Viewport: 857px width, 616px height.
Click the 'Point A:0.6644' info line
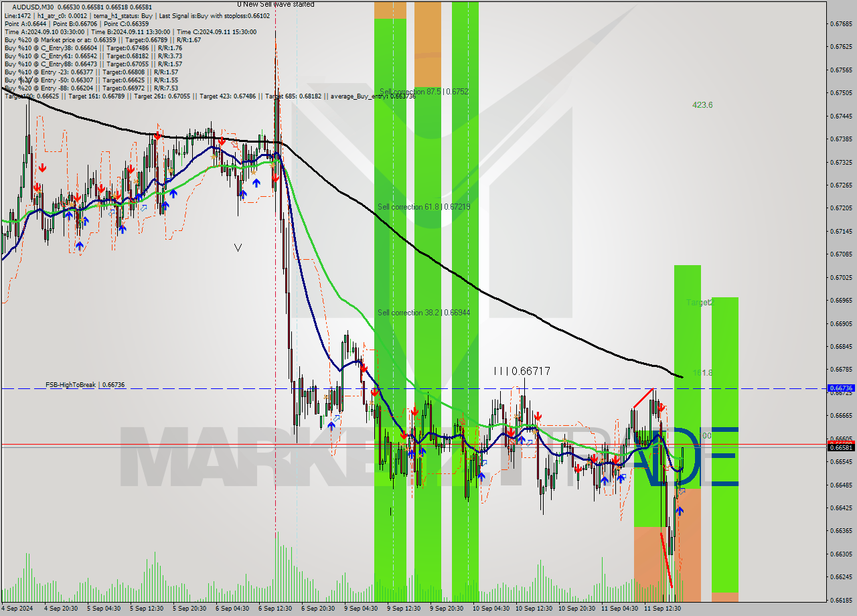25,23
